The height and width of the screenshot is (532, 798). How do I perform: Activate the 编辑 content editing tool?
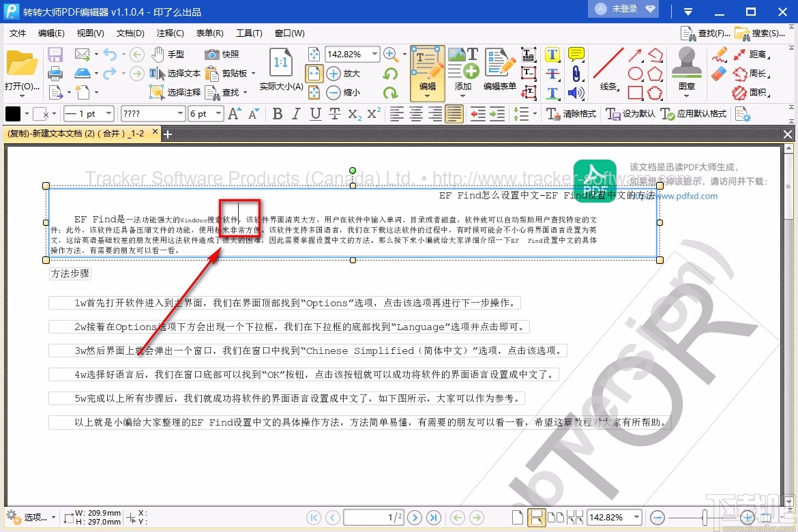(427, 72)
